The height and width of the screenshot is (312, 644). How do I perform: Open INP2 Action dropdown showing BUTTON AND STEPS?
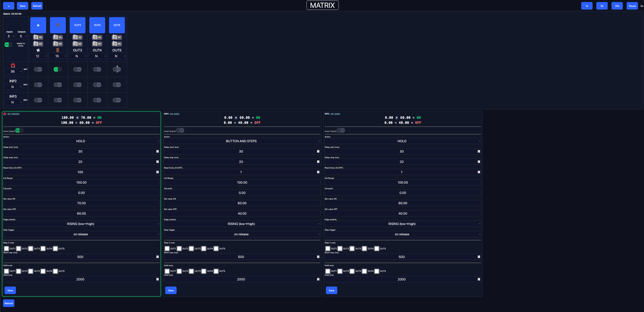(x=242, y=141)
